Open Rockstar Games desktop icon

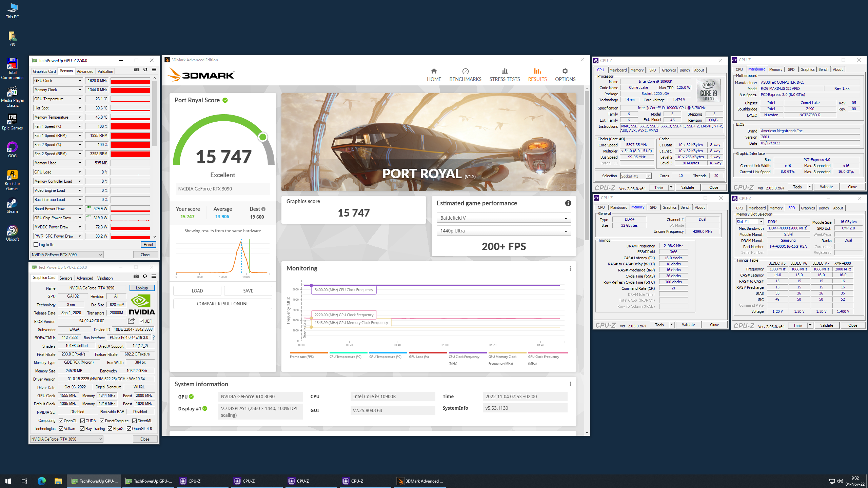click(x=12, y=180)
